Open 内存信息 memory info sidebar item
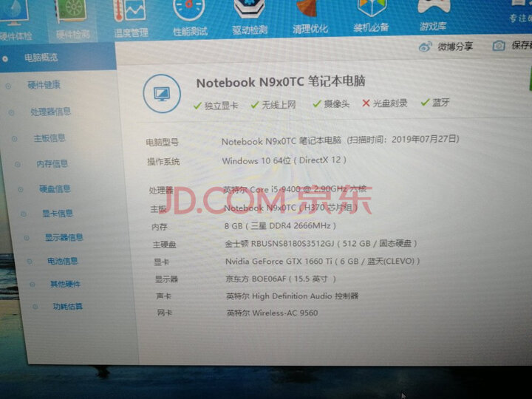The width and height of the screenshot is (532, 399). coord(52,163)
